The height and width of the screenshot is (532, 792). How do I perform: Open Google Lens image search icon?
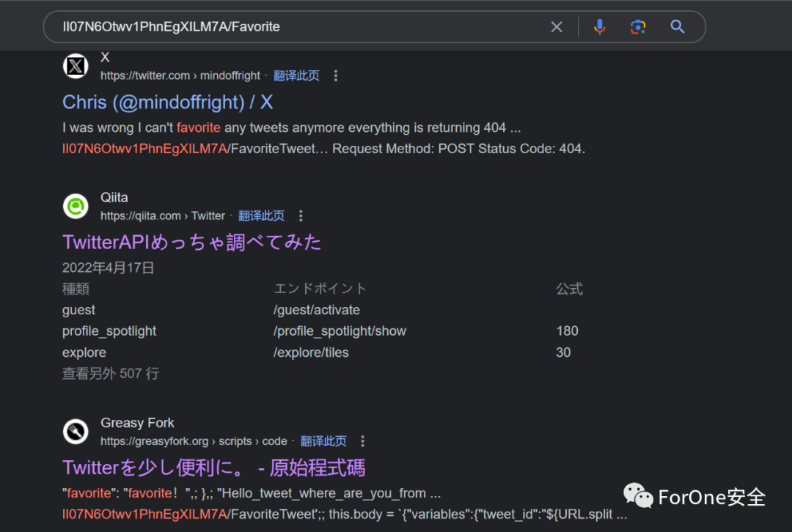pos(638,27)
